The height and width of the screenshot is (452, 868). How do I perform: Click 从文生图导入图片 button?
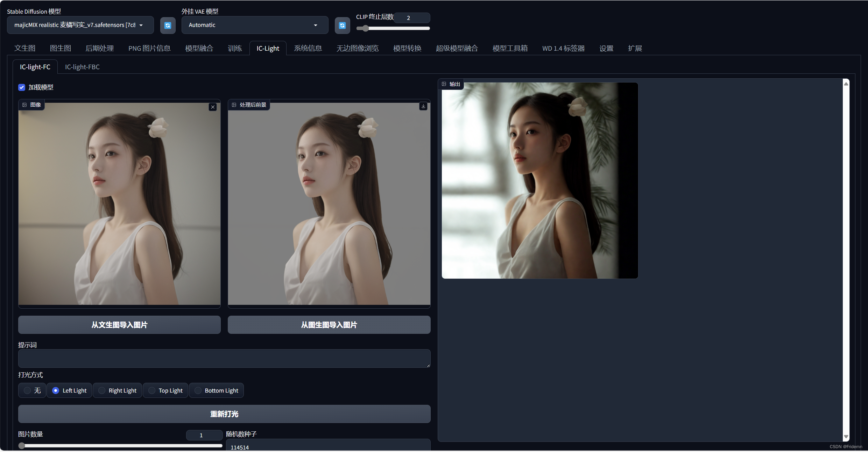click(x=119, y=325)
